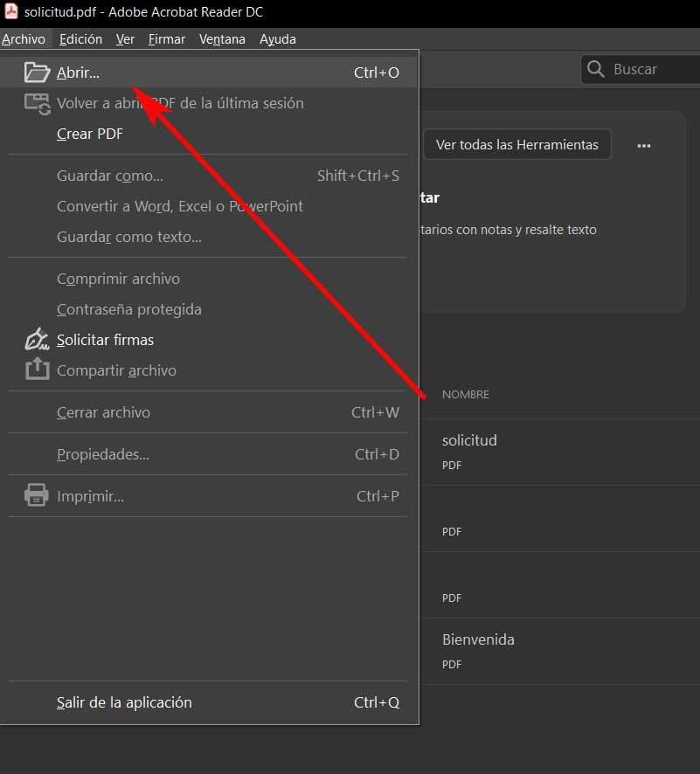Open the Edición menu
700x774 pixels.
tap(80, 39)
